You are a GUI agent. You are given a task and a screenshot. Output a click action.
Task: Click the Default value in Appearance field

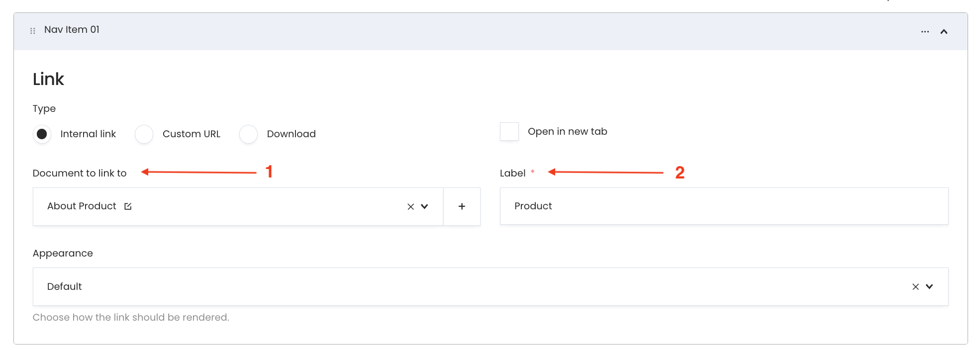click(65, 287)
